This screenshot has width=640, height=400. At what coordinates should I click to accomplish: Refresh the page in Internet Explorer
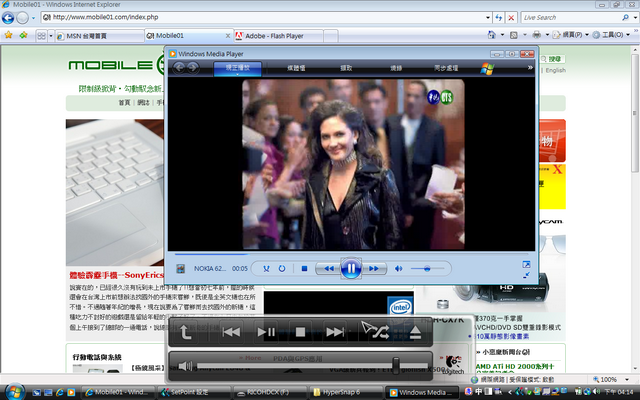pyautogui.click(x=499, y=18)
